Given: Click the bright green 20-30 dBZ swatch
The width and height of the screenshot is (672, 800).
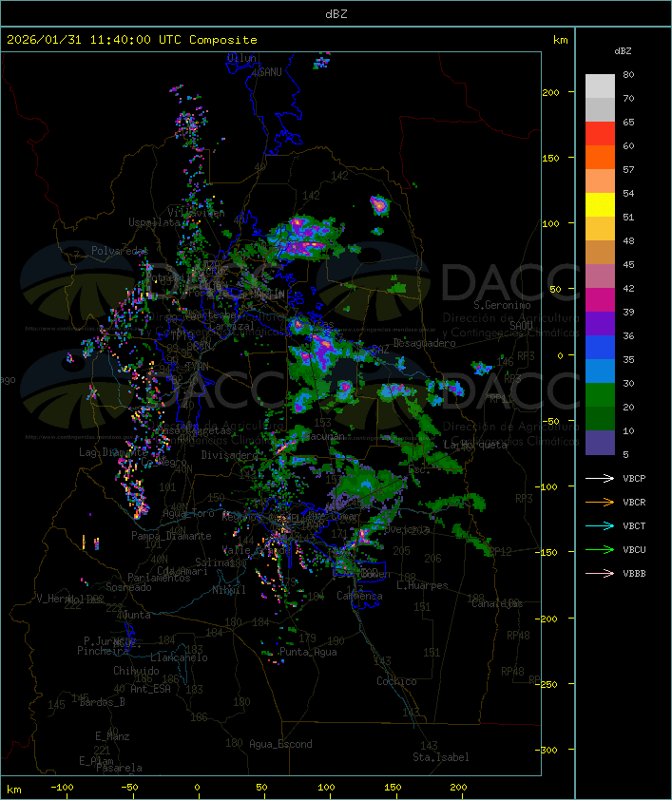Looking at the screenshot, I should (600, 395).
